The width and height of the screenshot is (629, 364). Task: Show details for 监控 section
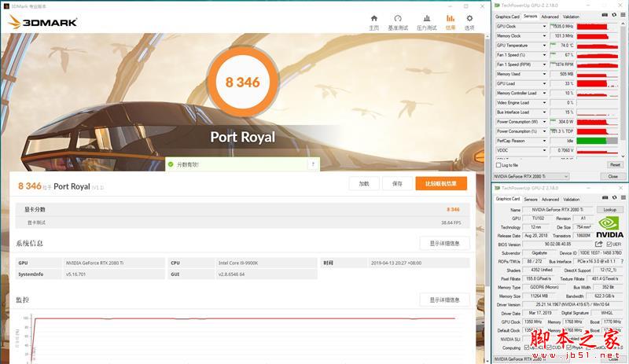(x=444, y=300)
